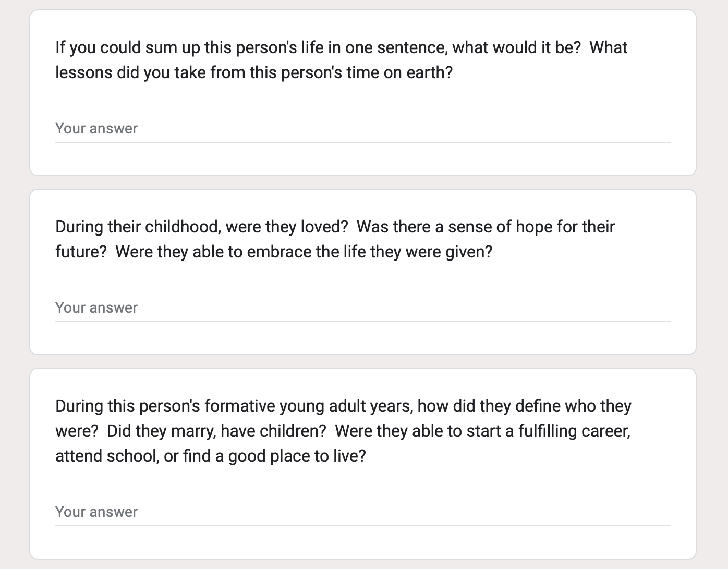Click the 'formative young adult years' question text

343,431
